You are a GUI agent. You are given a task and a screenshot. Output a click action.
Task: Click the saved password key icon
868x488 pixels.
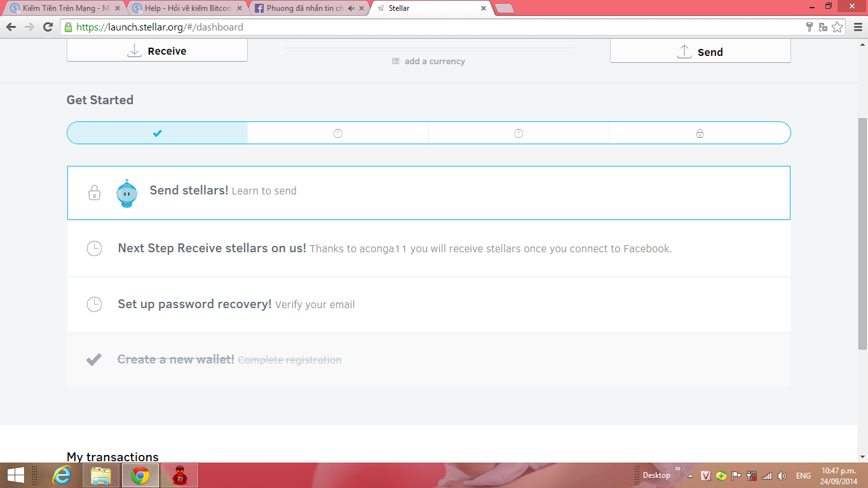coord(810,27)
